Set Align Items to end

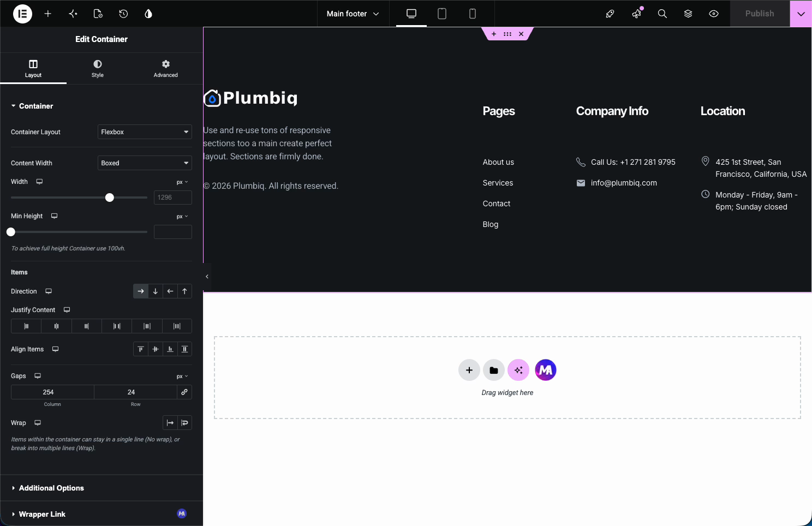[170, 349]
